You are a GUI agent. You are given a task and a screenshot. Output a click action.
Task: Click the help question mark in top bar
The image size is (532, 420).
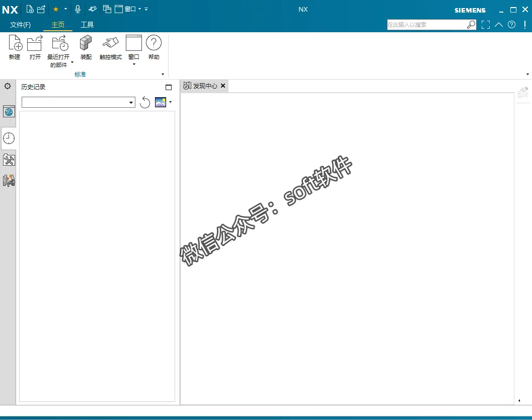coord(512,25)
